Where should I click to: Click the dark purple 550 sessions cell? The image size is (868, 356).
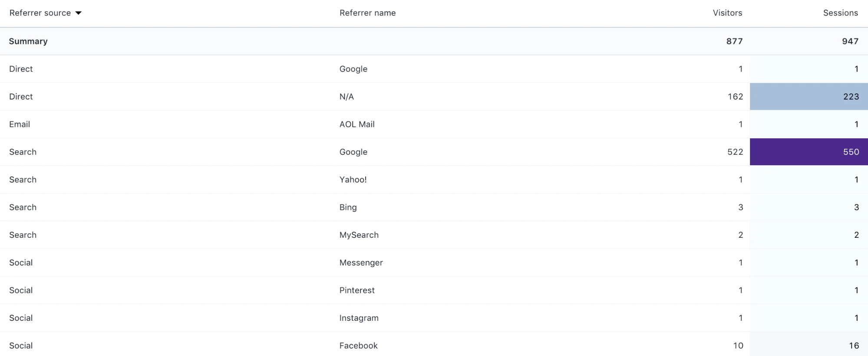809,152
